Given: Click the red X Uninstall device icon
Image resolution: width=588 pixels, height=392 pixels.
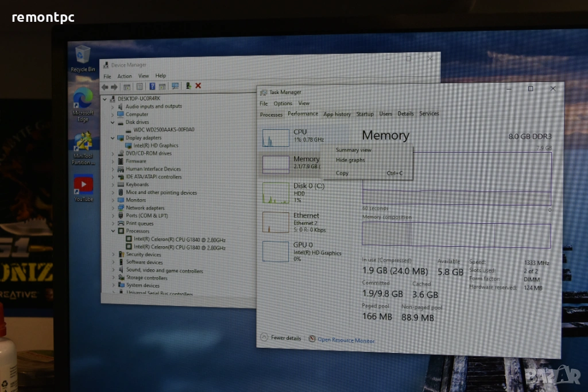Looking at the screenshot, I should (x=198, y=86).
